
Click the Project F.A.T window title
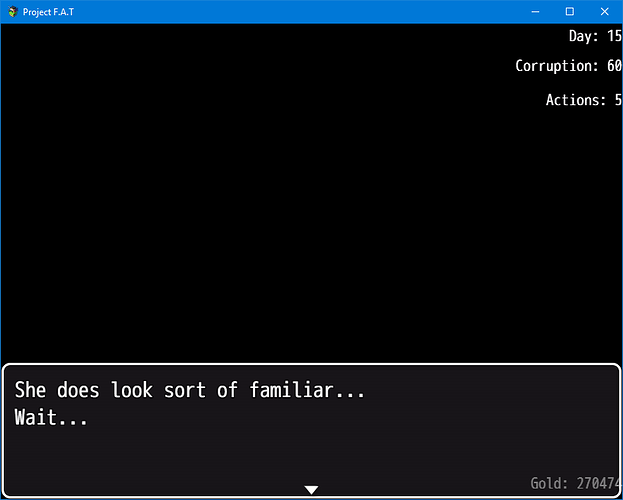tap(48, 12)
